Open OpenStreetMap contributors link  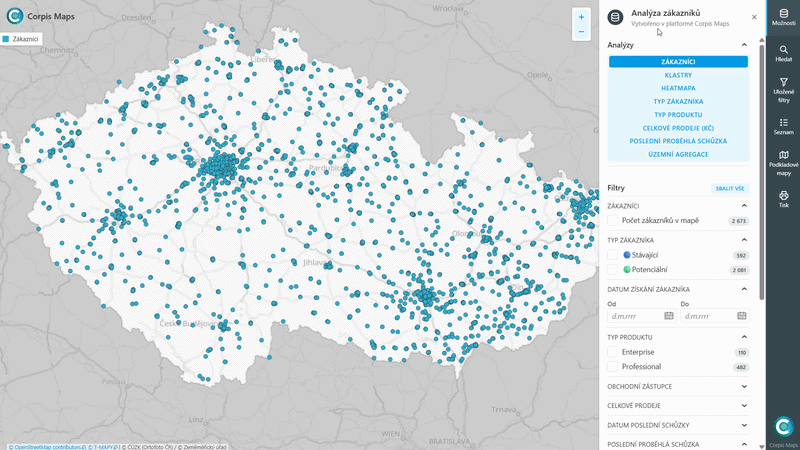pos(47,447)
